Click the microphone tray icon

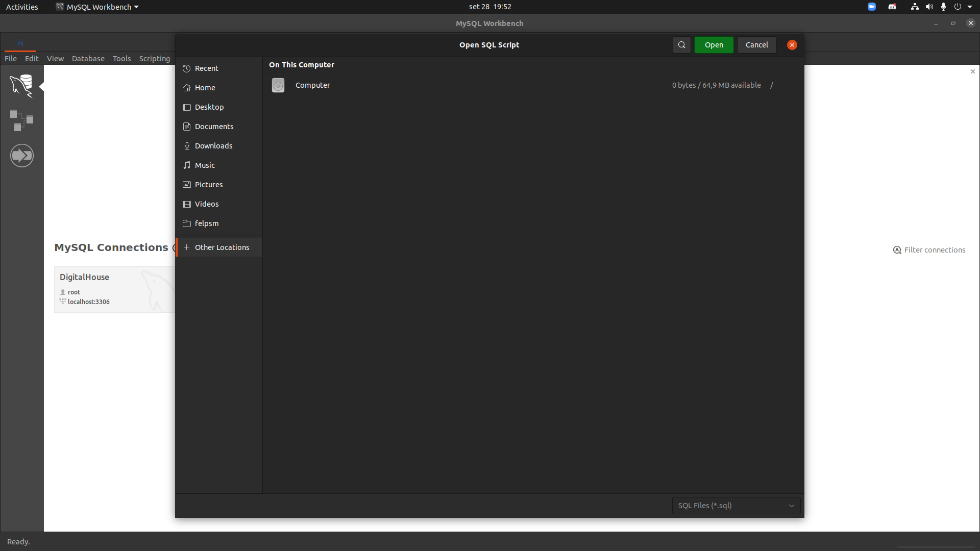point(943,7)
